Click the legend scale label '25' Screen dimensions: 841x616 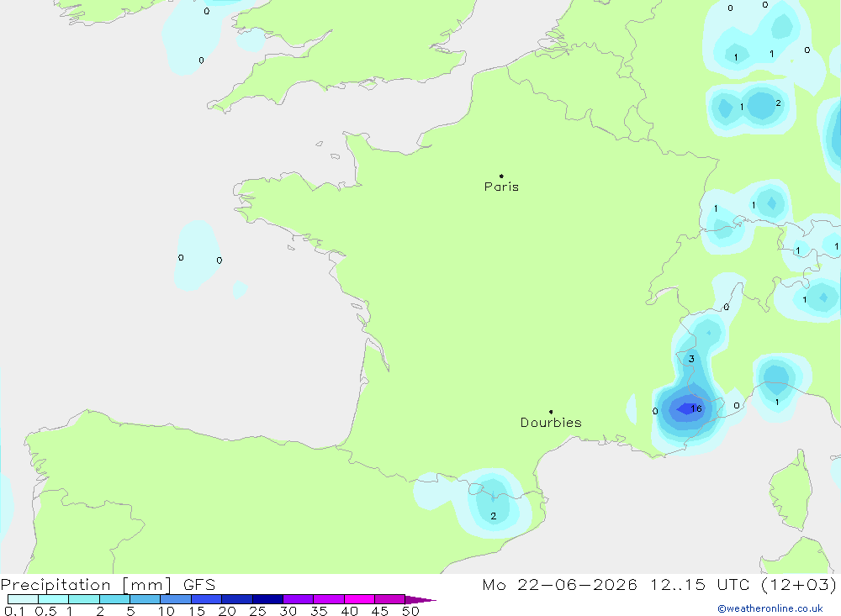point(257,611)
